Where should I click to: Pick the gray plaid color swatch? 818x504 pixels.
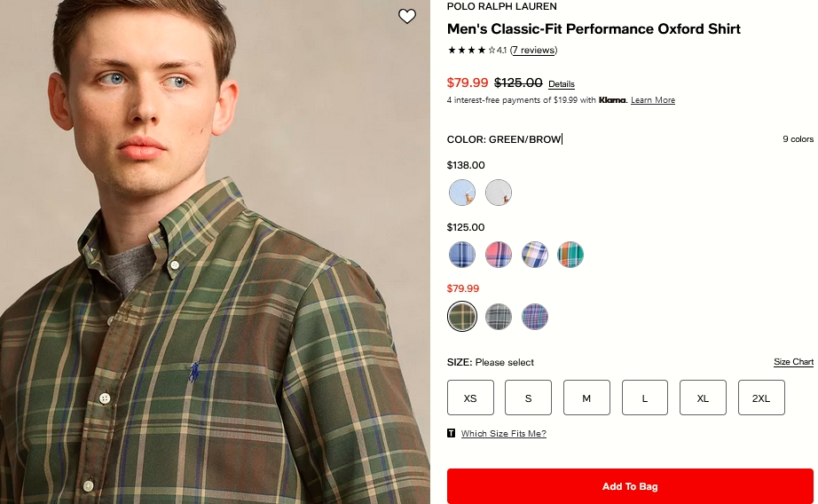pos(499,317)
